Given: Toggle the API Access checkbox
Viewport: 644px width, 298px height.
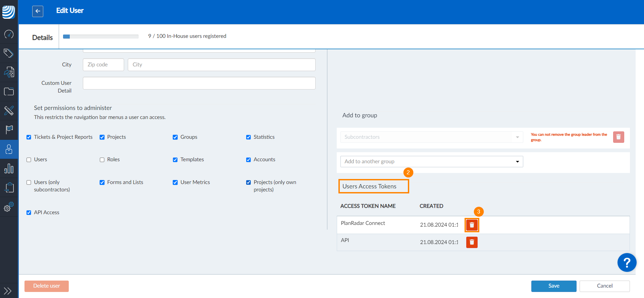Looking at the screenshot, I should click(29, 213).
